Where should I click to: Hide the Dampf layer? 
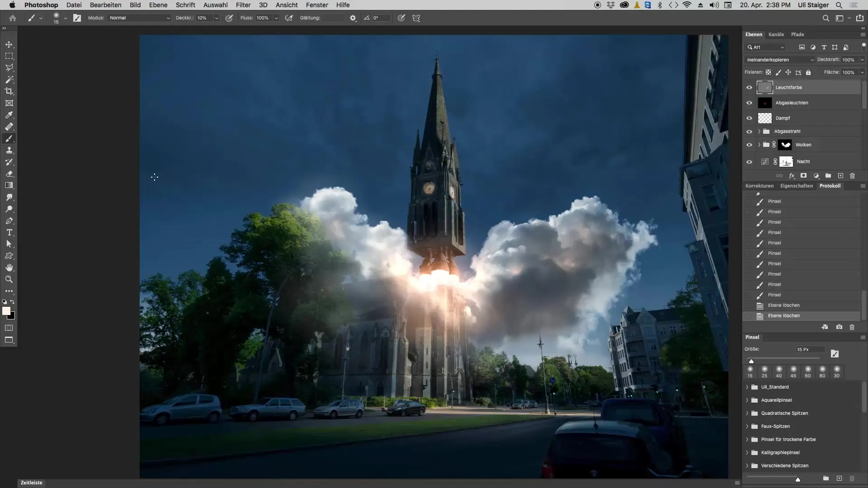pyautogui.click(x=749, y=118)
